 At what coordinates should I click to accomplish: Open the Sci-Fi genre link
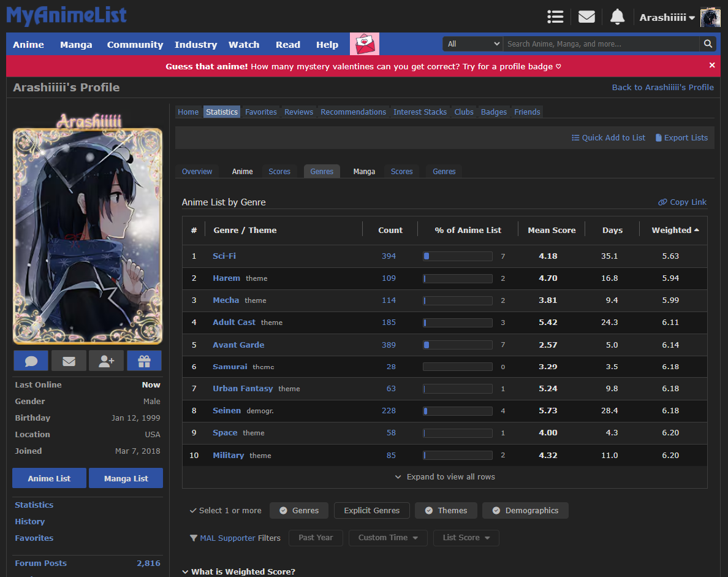224,256
